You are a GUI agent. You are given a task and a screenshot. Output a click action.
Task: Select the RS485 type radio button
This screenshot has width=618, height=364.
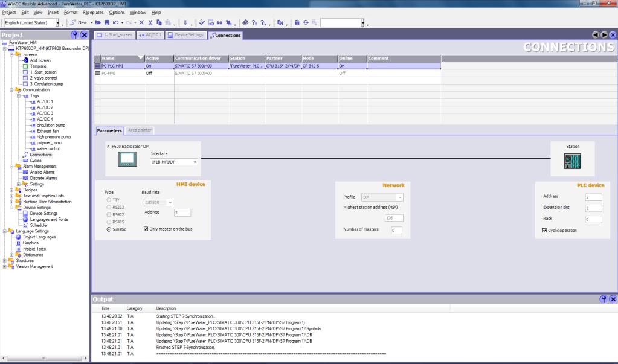coord(109,222)
